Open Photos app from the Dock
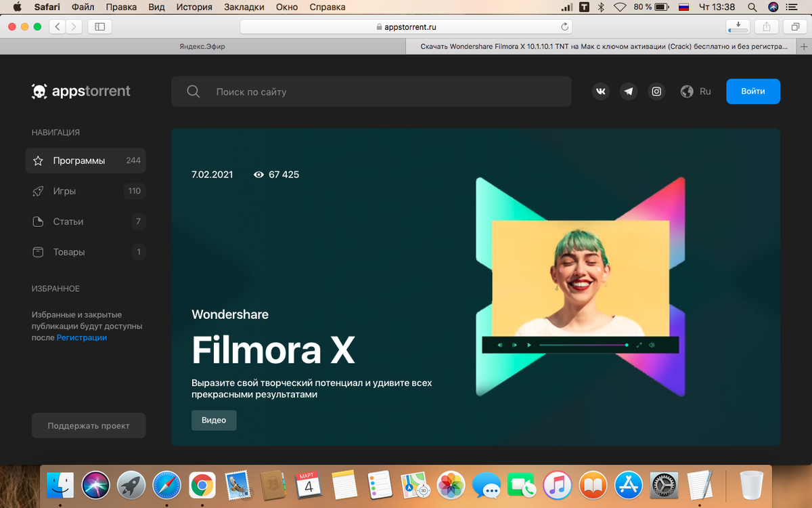 (451, 485)
